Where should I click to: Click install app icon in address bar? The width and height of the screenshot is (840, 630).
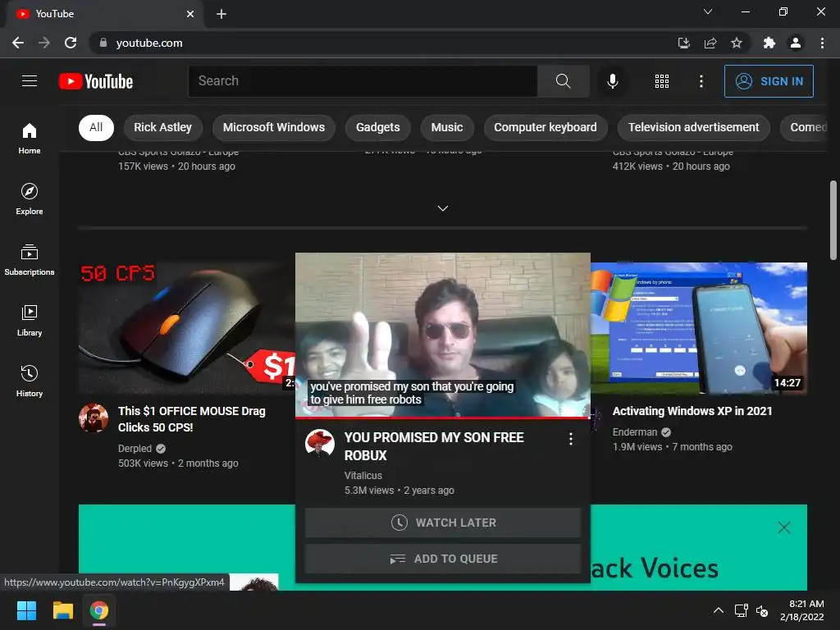683,43
